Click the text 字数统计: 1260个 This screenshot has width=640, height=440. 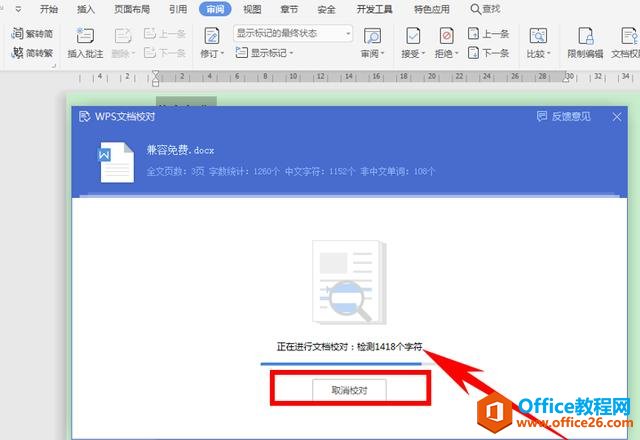tap(244, 171)
